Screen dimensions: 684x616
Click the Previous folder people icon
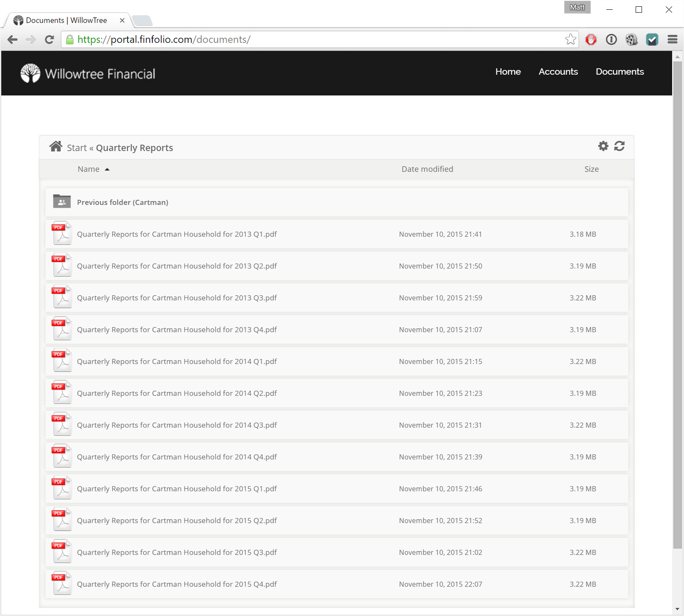(62, 202)
